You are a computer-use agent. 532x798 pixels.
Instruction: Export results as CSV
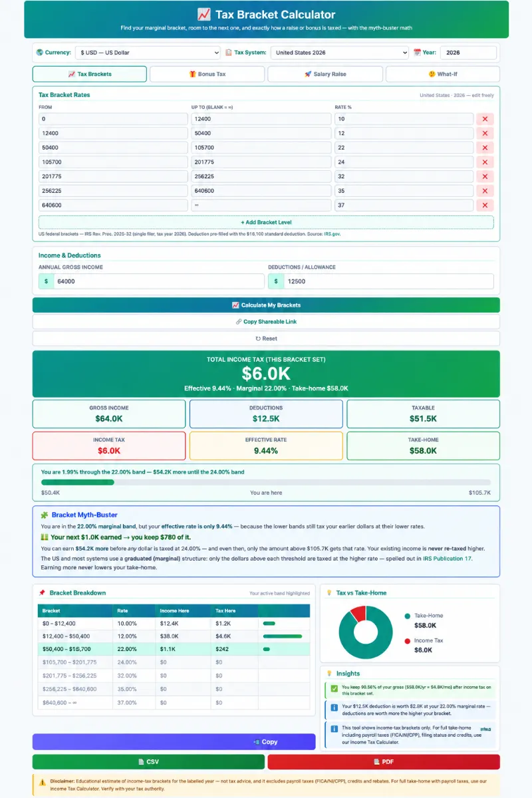pyautogui.click(x=148, y=762)
